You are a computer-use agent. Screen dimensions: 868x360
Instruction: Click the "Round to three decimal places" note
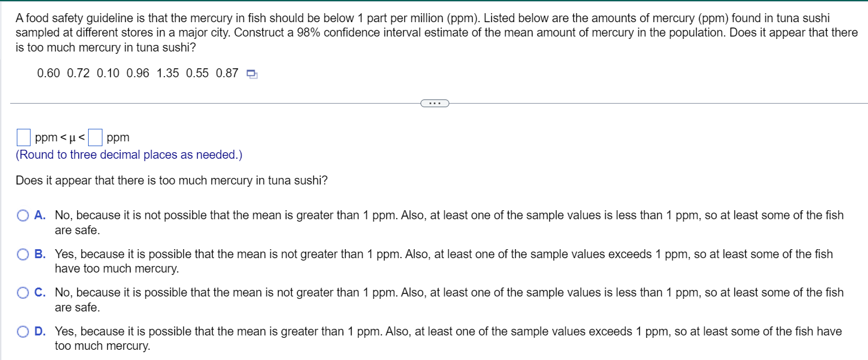pyautogui.click(x=129, y=155)
